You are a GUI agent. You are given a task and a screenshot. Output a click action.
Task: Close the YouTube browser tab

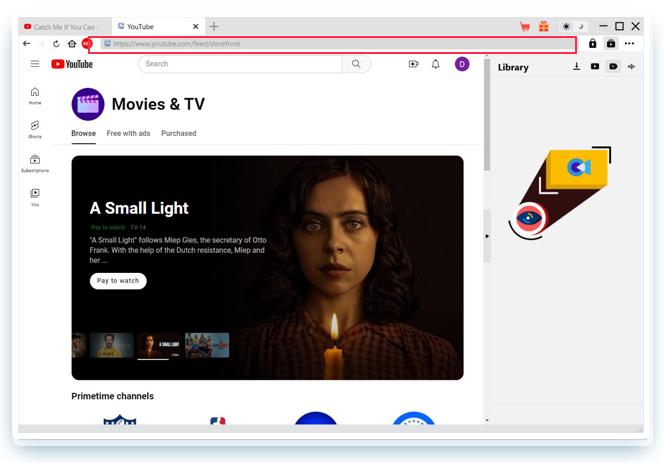(196, 27)
